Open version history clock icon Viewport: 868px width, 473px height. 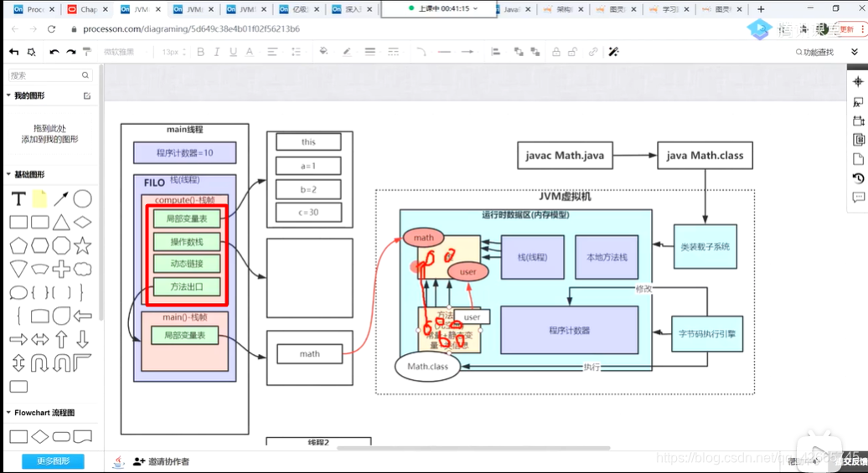click(858, 178)
